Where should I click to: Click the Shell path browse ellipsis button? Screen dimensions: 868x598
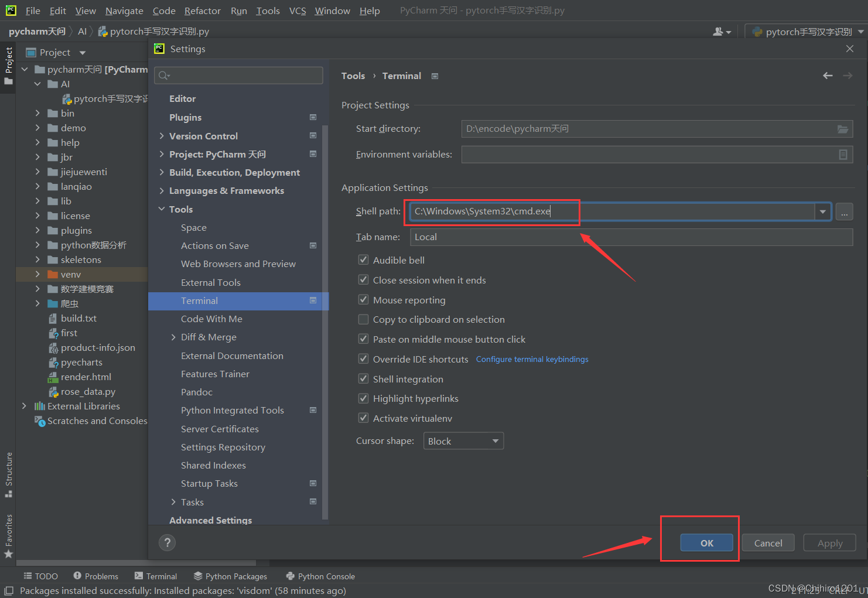click(844, 211)
